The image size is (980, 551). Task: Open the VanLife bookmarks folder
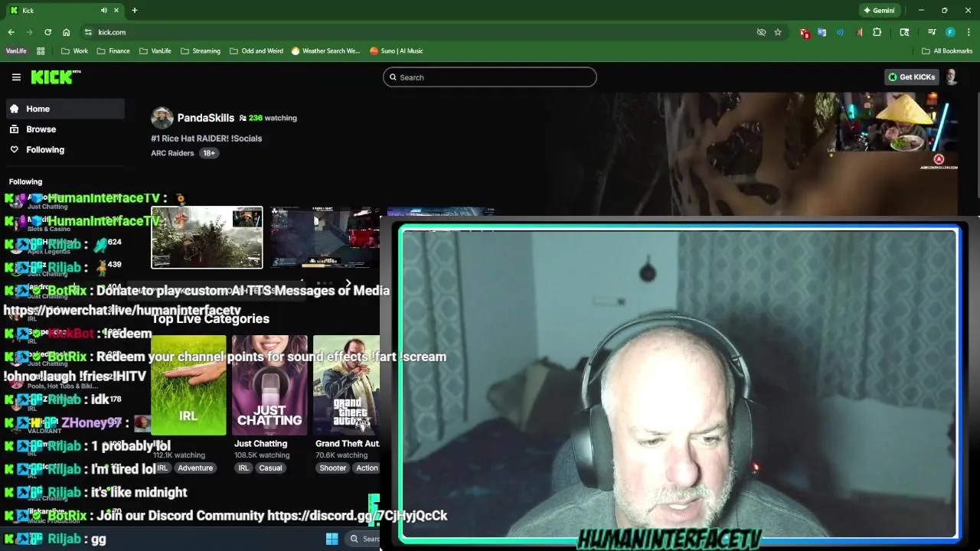click(x=155, y=51)
